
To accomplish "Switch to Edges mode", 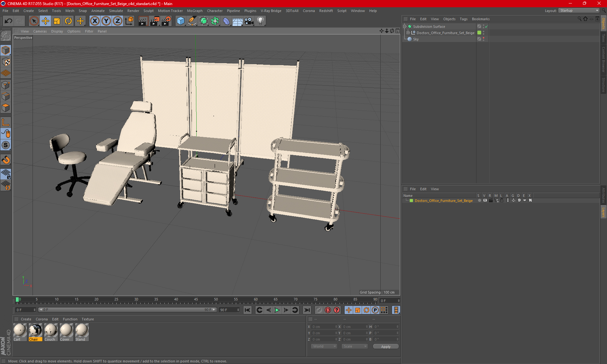I will (6, 96).
